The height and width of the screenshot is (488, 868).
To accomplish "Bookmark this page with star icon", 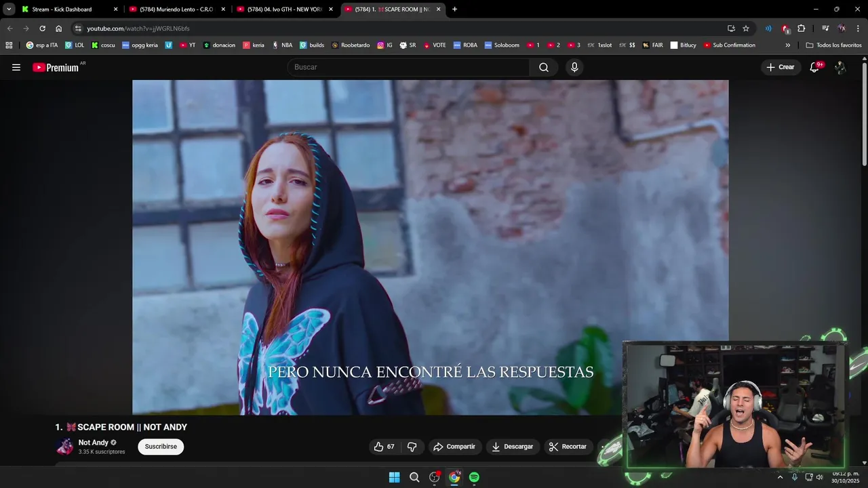I will point(746,28).
